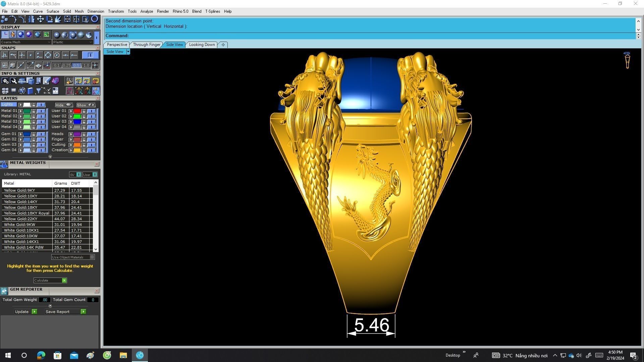Open the Plastic material dropdown
This screenshot has width=644, height=362.
pyautogui.click(x=73, y=42)
